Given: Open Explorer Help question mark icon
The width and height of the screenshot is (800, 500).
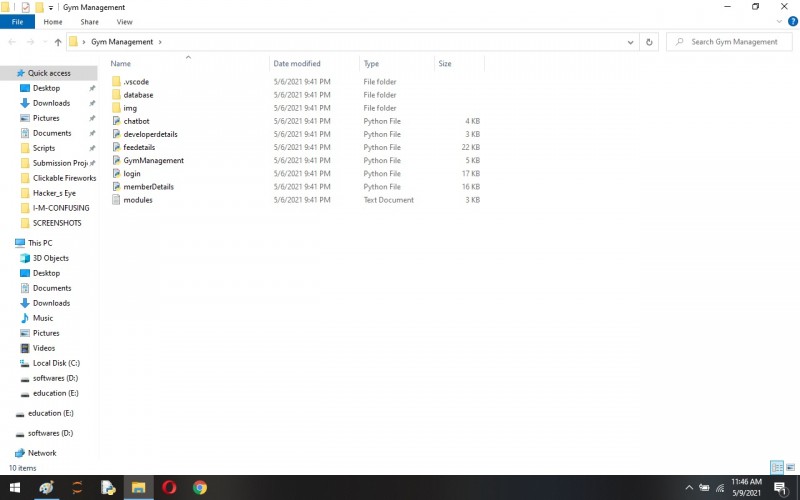Looking at the screenshot, I should (793, 21).
